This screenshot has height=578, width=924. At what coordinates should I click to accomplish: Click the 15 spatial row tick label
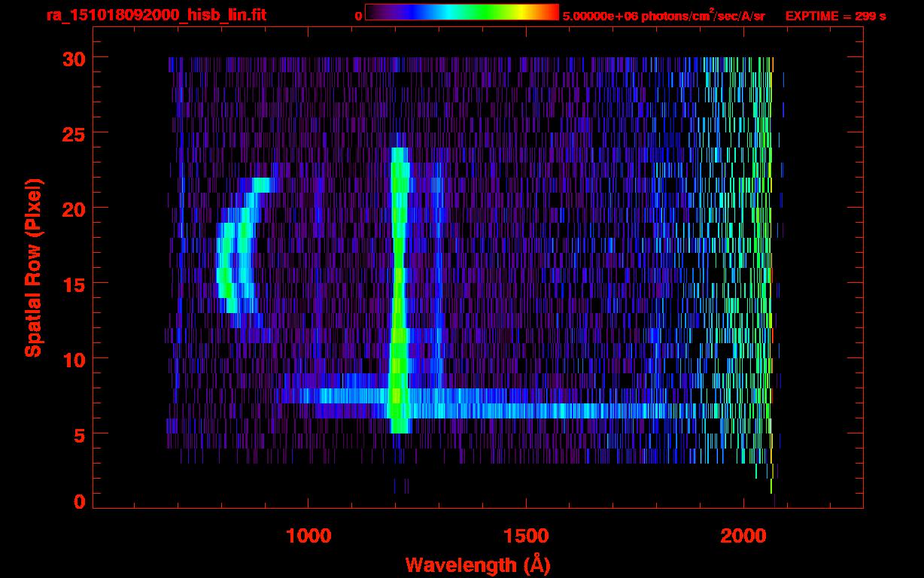point(74,284)
